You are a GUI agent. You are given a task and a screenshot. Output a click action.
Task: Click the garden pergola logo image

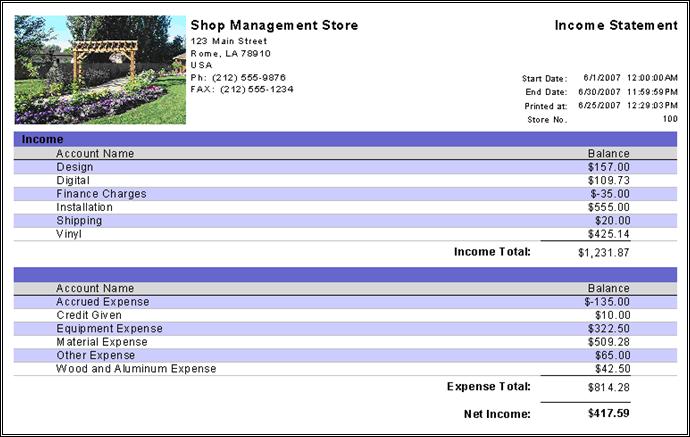pyautogui.click(x=100, y=70)
